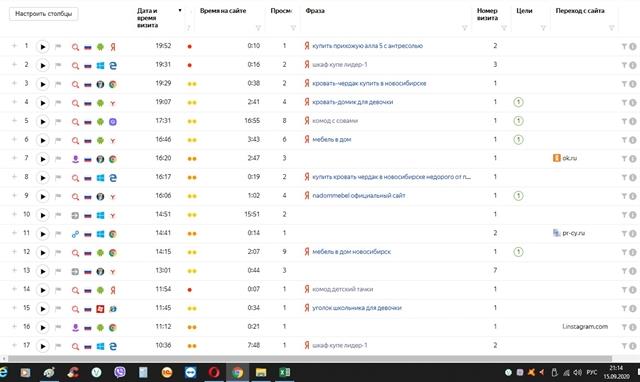
Task: Click Chrome browser icon in row 3
Action: point(113,84)
